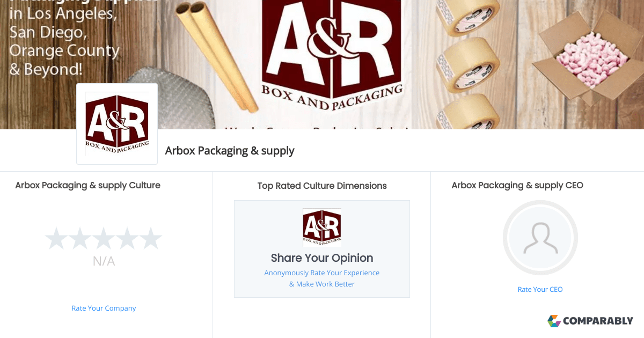Click the N/A rating label
This screenshot has height=338, width=644.
coord(104,262)
